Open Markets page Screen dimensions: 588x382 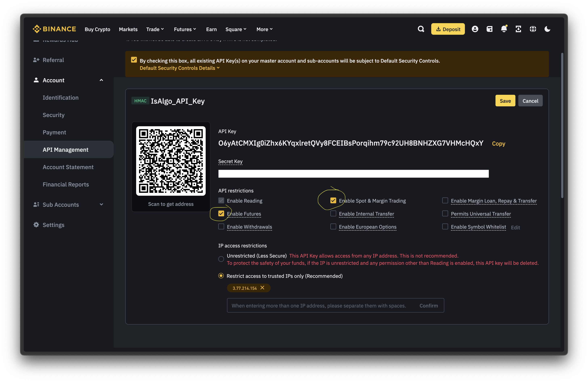(128, 29)
